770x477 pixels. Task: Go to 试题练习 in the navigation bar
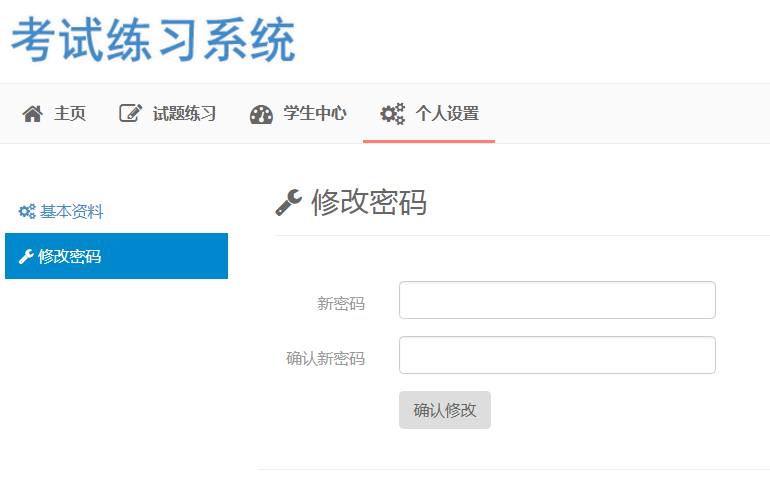[x=167, y=113]
